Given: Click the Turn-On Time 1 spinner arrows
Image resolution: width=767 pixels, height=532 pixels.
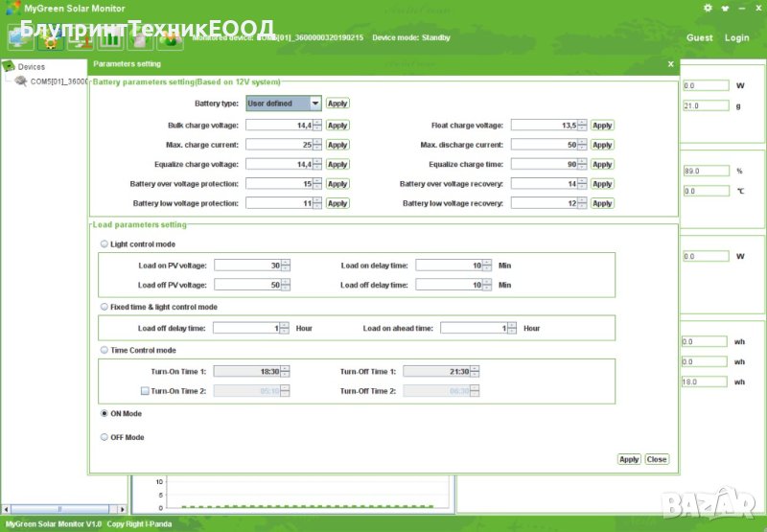Looking at the screenshot, I should [x=285, y=371].
